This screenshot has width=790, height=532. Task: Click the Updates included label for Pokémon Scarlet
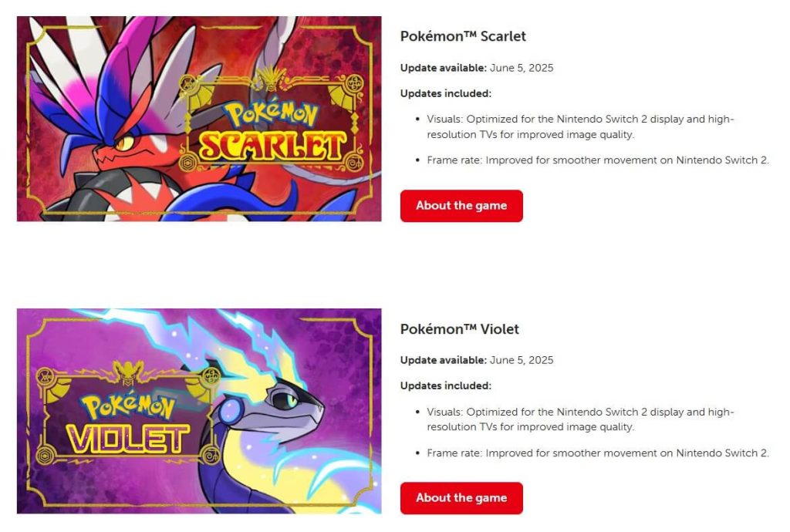[446, 93]
